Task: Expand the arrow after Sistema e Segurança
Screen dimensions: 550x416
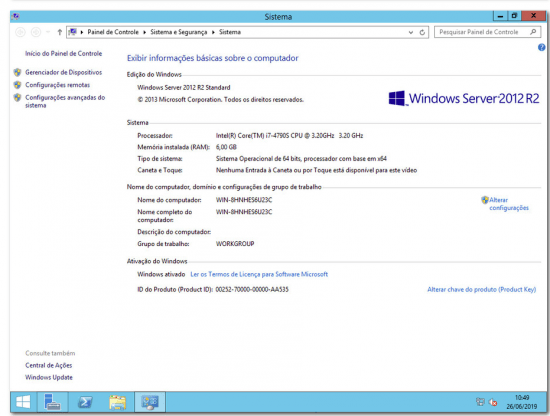Action: point(213,32)
